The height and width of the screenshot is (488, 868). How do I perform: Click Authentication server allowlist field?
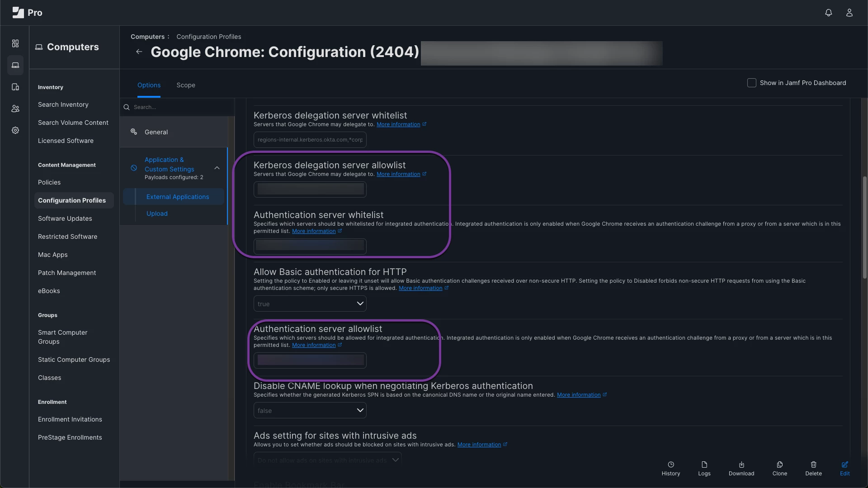(310, 360)
